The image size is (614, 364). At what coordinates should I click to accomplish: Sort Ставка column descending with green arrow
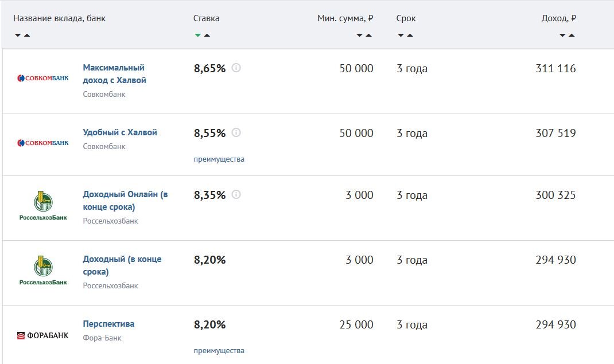coord(197,36)
